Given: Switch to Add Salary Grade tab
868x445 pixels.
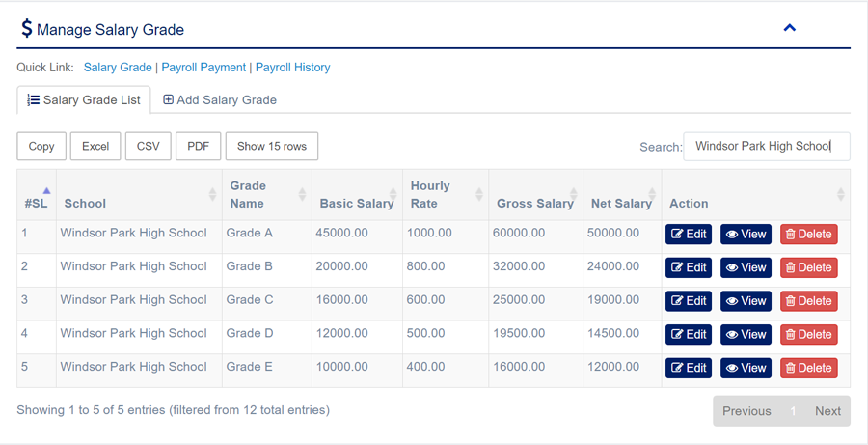Looking at the screenshot, I should (x=220, y=100).
